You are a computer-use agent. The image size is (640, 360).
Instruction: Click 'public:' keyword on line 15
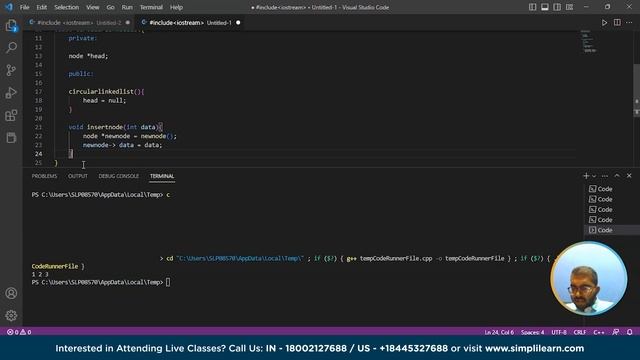coord(81,74)
